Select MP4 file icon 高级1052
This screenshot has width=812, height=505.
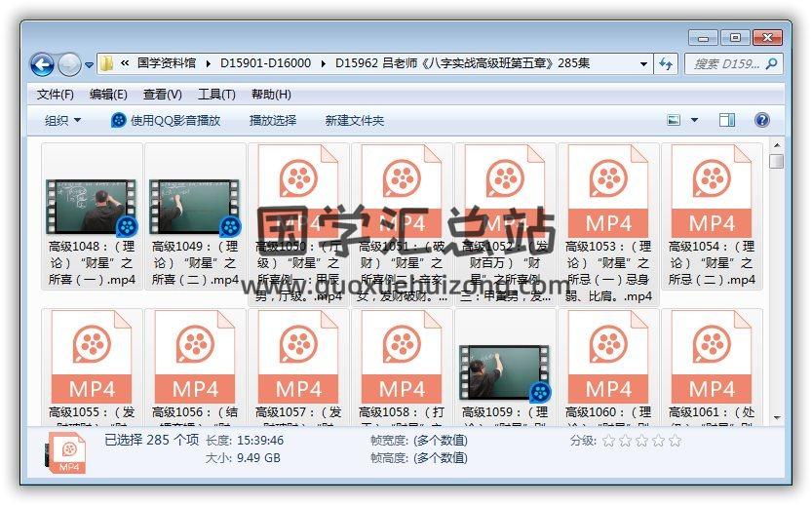(x=505, y=191)
